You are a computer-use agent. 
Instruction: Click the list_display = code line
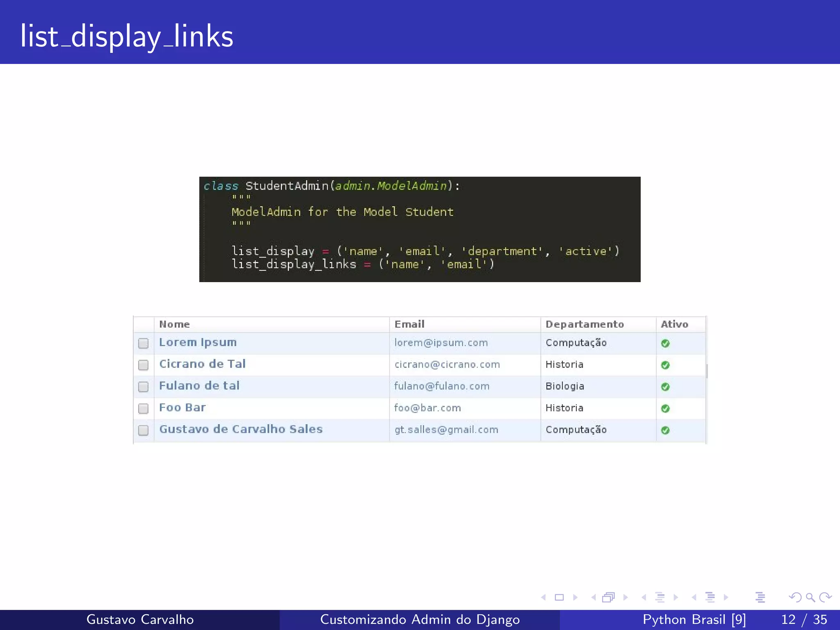[x=425, y=251]
